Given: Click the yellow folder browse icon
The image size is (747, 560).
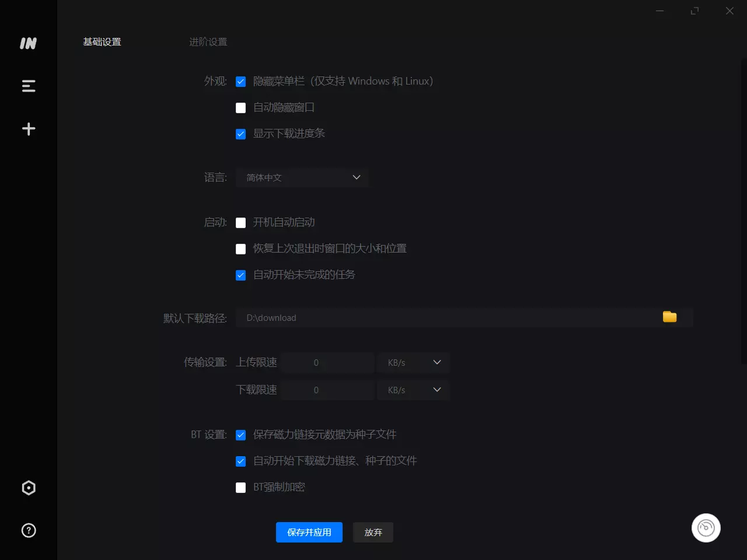Looking at the screenshot, I should 669,317.
